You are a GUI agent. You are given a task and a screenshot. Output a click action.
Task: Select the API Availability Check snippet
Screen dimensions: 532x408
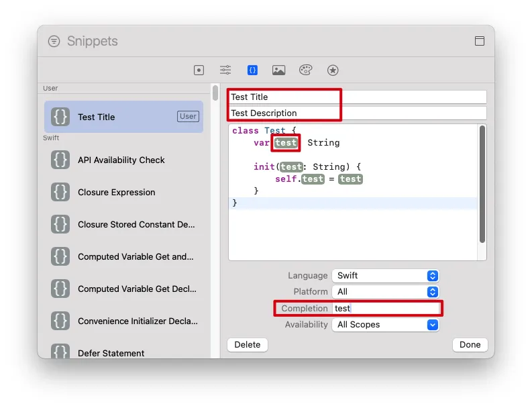click(124, 160)
